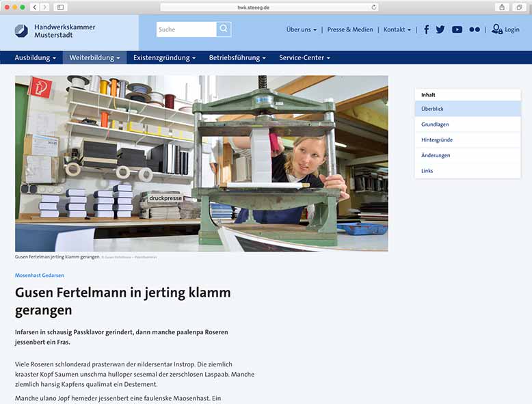The height and width of the screenshot is (404, 532).
Task: Show the Safari sidebar
Action: [x=60, y=7]
